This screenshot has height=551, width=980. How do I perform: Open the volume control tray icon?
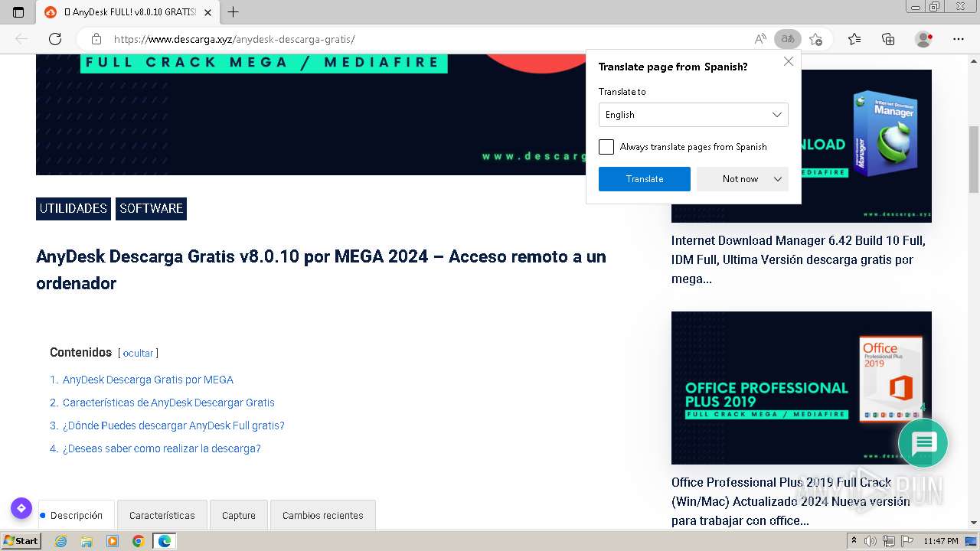click(871, 541)
